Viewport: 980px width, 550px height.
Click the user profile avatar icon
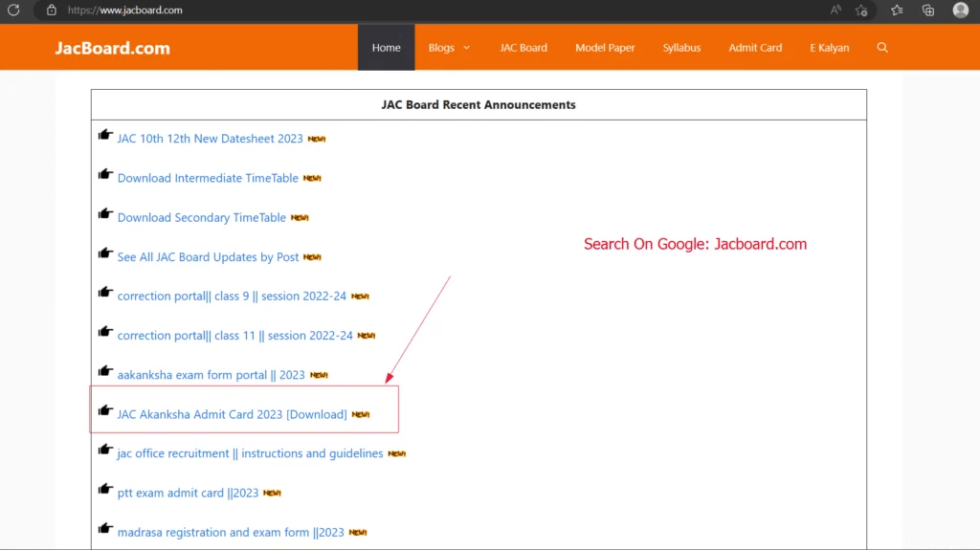click(960, 11)
